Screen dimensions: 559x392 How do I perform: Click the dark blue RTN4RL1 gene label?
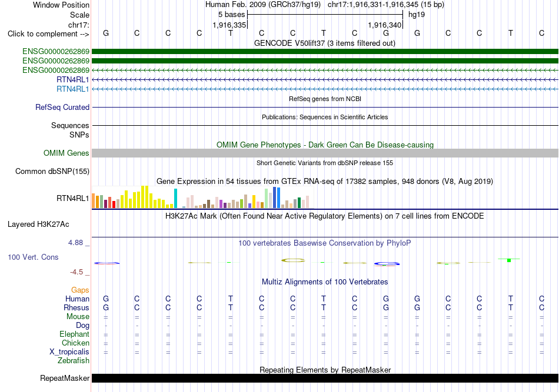pyautogui.click(x=73, y=79)
